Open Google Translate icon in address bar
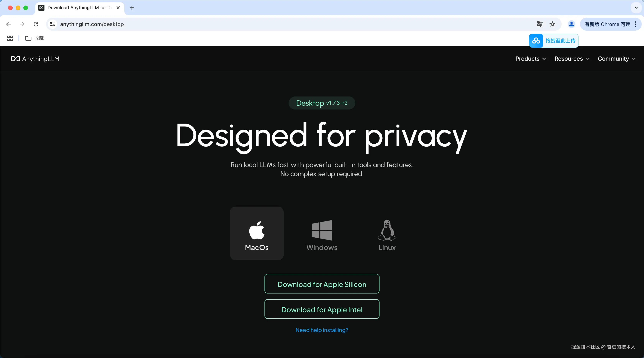644x358 pixels. [x=540, y=24]
